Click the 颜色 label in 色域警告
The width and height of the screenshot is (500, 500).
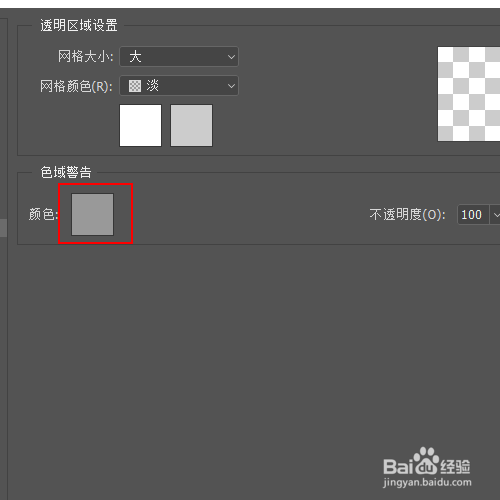tap(43, 214)
